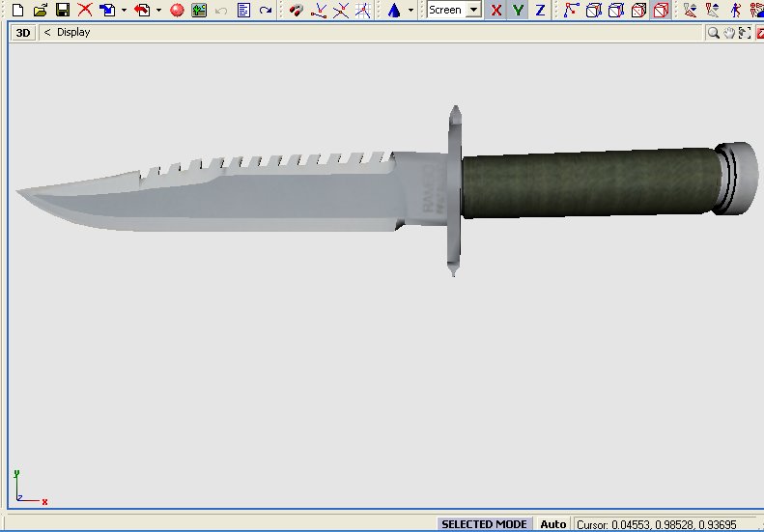
Task: Click the blue arrow import icon
Action: [106, 10]
